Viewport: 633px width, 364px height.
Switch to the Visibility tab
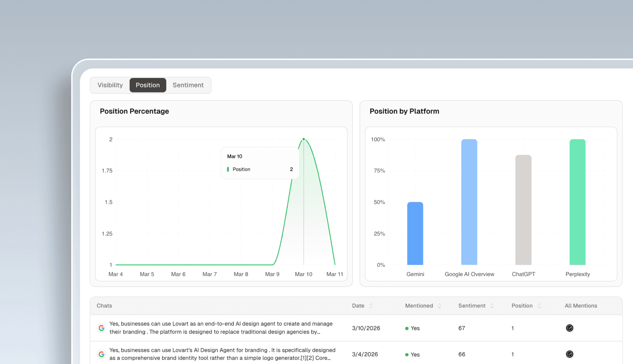110,85
